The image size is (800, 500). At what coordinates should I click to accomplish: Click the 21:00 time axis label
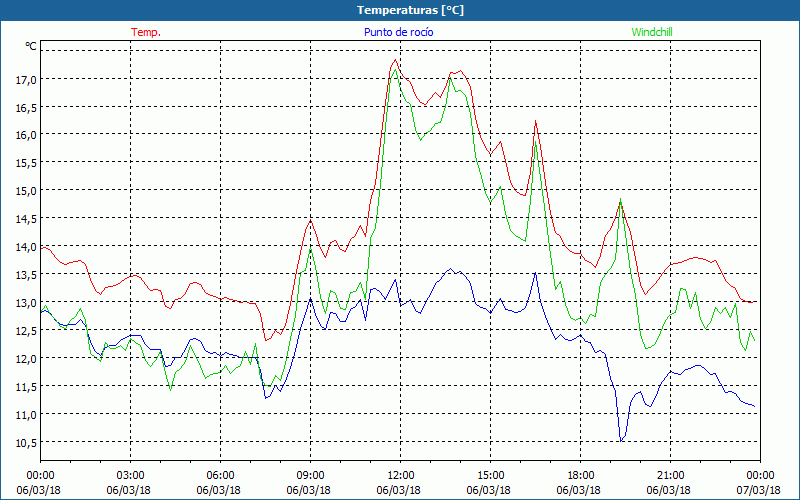[670, 476]
